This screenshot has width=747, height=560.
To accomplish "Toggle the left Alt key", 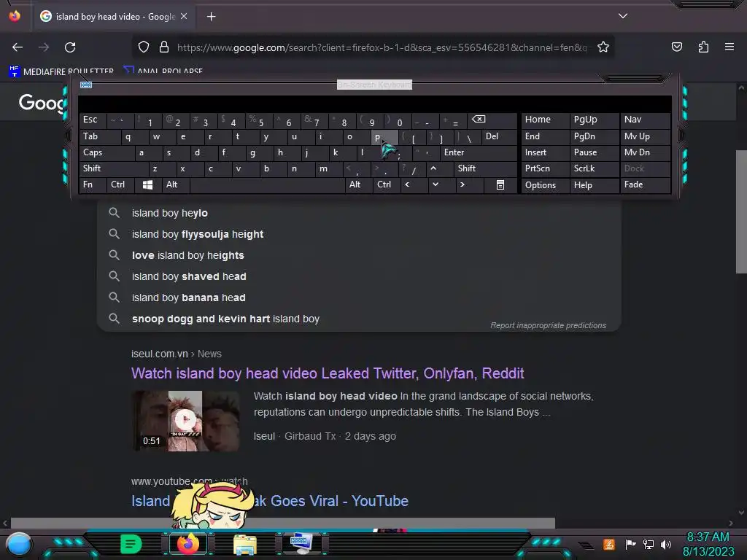I will (176, 184).
